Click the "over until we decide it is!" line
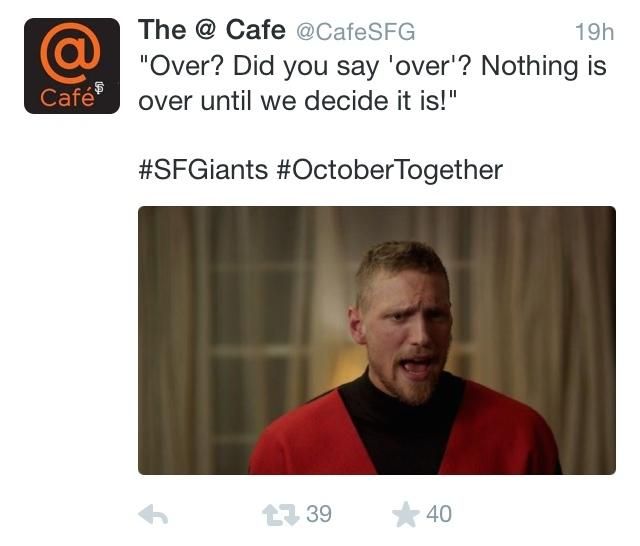 click(298, 101)
